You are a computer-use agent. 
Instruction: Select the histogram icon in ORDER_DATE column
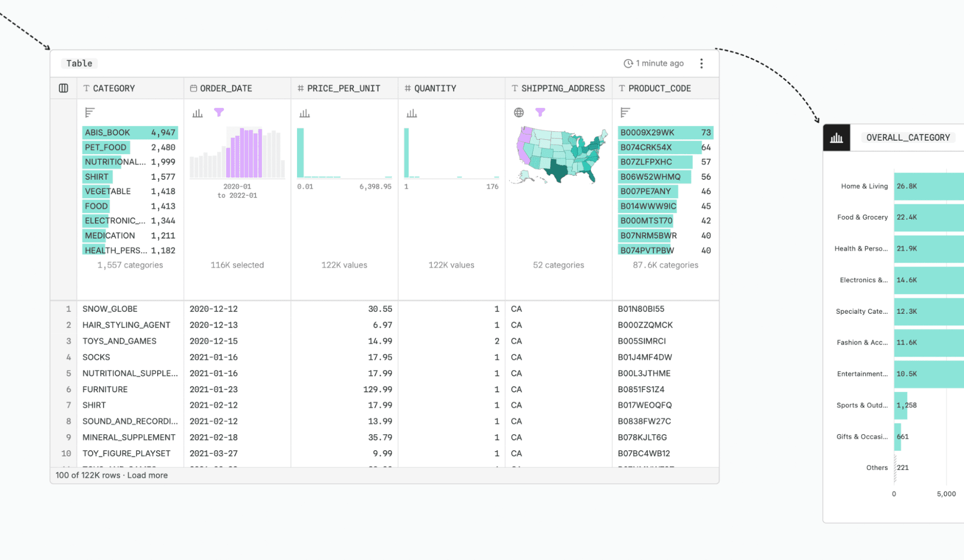pos(197,112)
